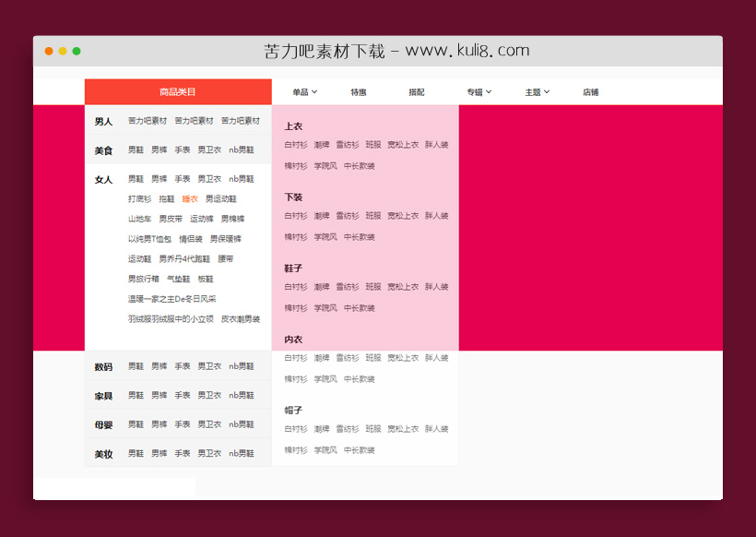Click 白衬衫 under the 上衣 section

pyautogui.click(x=294, y=144)
